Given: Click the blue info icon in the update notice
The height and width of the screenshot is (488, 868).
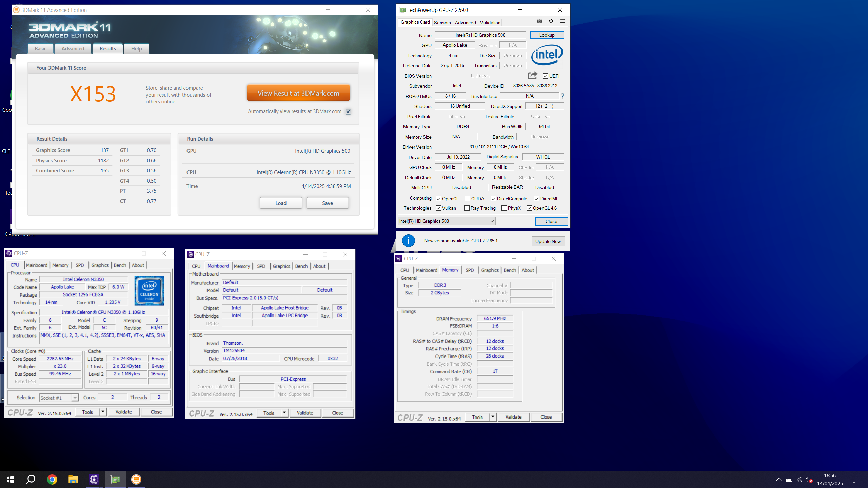Looking at the screenshot, I should coord(409,241).
